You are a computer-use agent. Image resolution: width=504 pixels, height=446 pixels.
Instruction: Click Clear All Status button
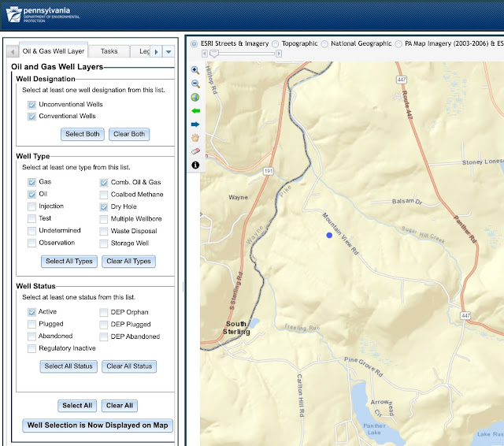(129, 366)
